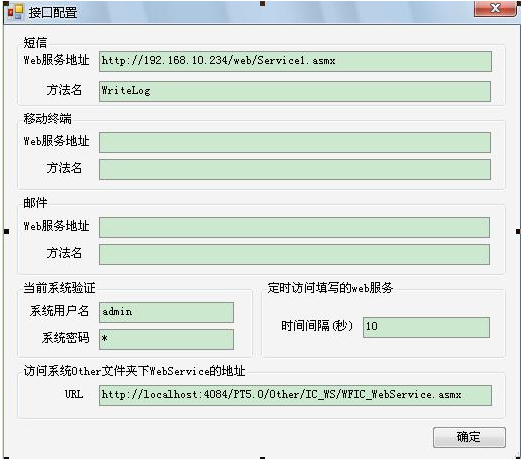The width and height of the screenshot is (522, 461).
Task: Click the 邮件 方法名 input field
Action: 294,254
